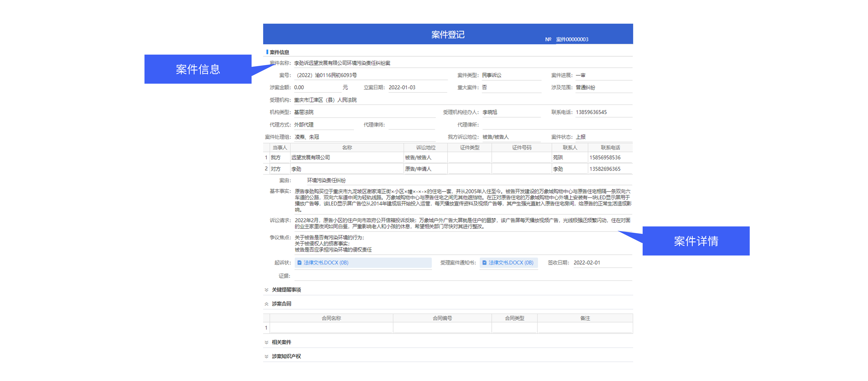Click the 案件处理组 field 凌霖、朱冠
The width and height of the screenshot is (868, 381).
(x=365, y=137)
